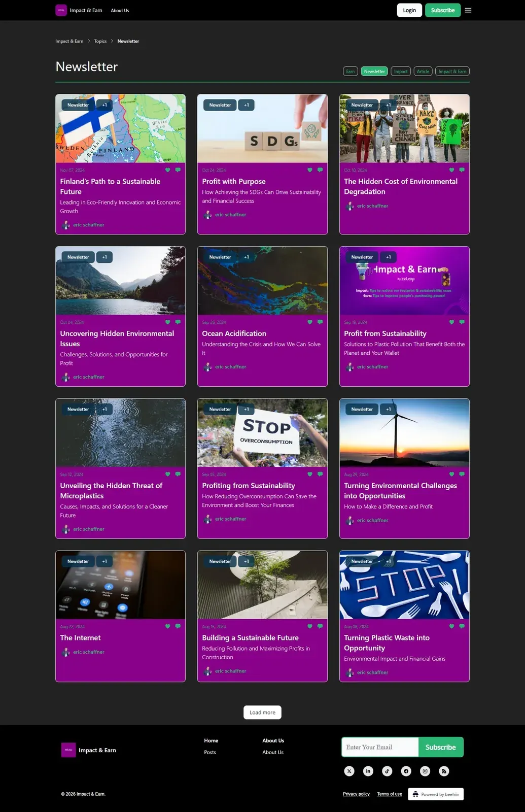Like the Finland's Path post heart icon
Image resolution: width=525 pixels, height=812 pixels.
click(x=168, y=170)
